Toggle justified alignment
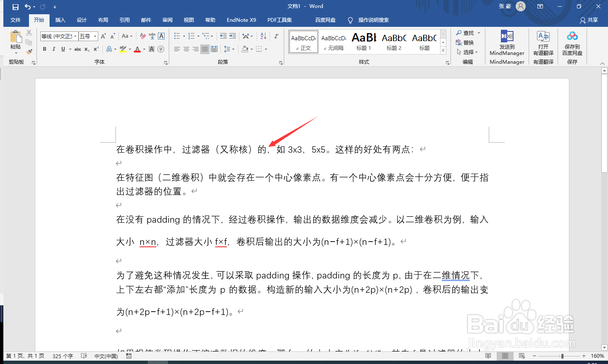The height and width of the screenshot is (364, 608). 205,49
